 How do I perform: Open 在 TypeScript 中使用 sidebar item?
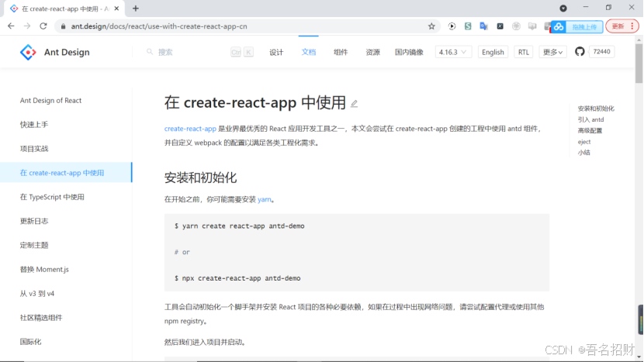(x=52, y=197)
